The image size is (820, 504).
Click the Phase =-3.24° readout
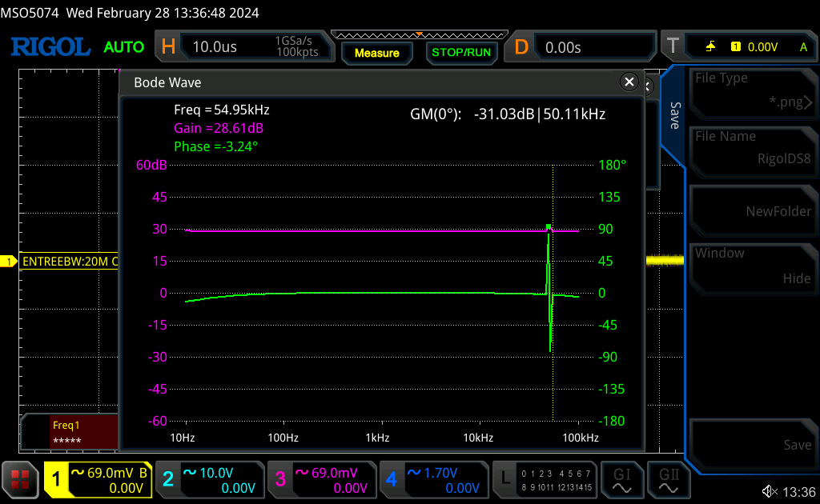(x=216, y=146)
